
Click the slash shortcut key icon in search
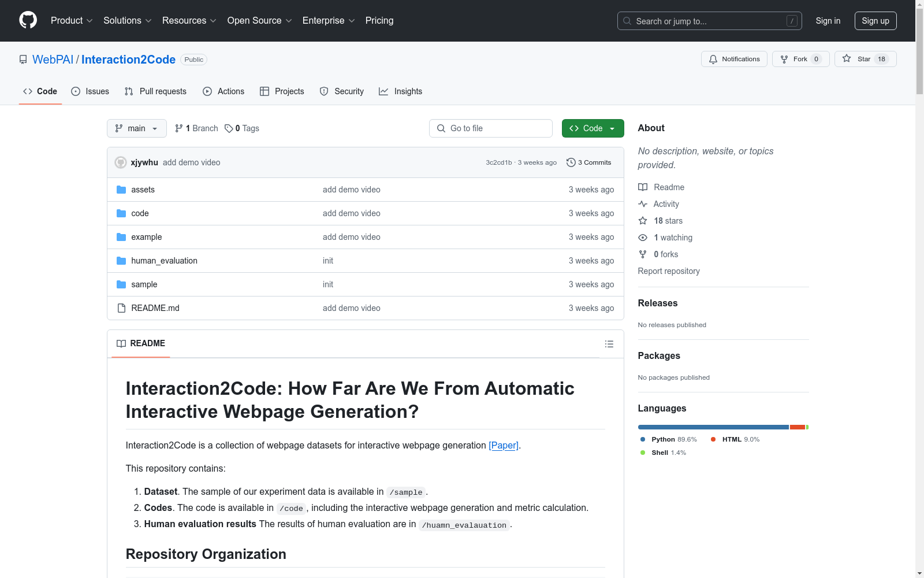click(x=792, y=21)
